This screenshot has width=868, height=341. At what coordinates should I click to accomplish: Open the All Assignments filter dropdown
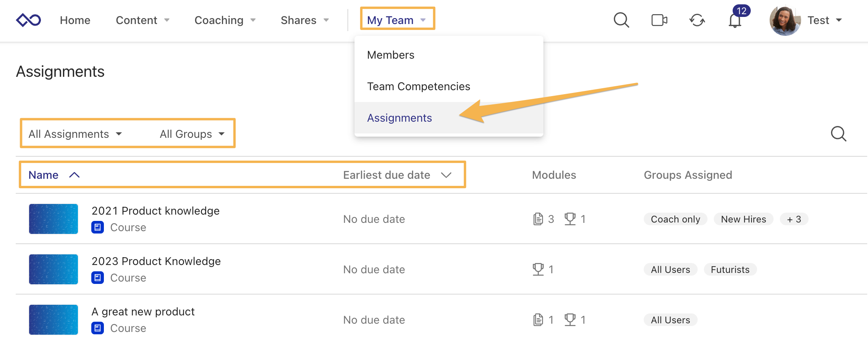click(x=75, y=134)
